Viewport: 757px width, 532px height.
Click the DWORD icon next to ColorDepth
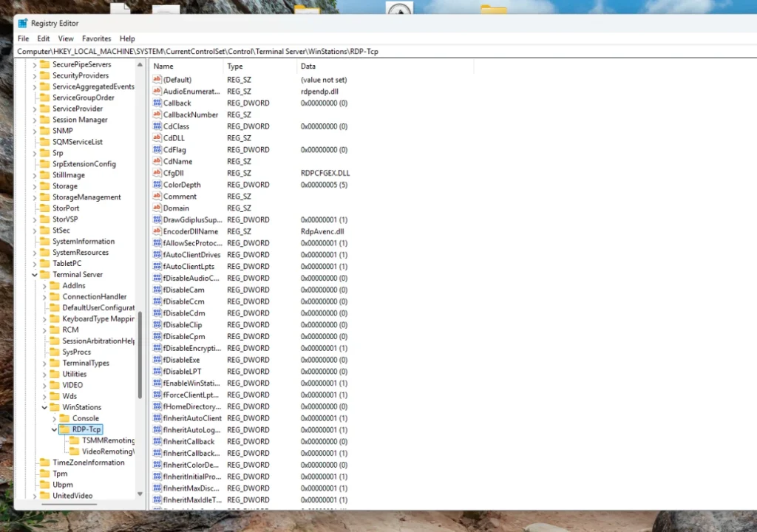coord(157,185)
